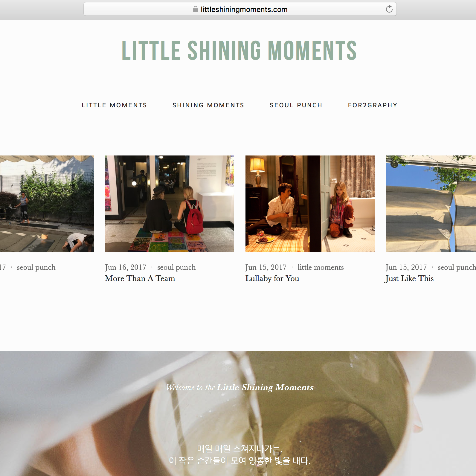The image size is (476, 476).
Task: Go to the Seoul Punch section
Action: coord(296,105)
